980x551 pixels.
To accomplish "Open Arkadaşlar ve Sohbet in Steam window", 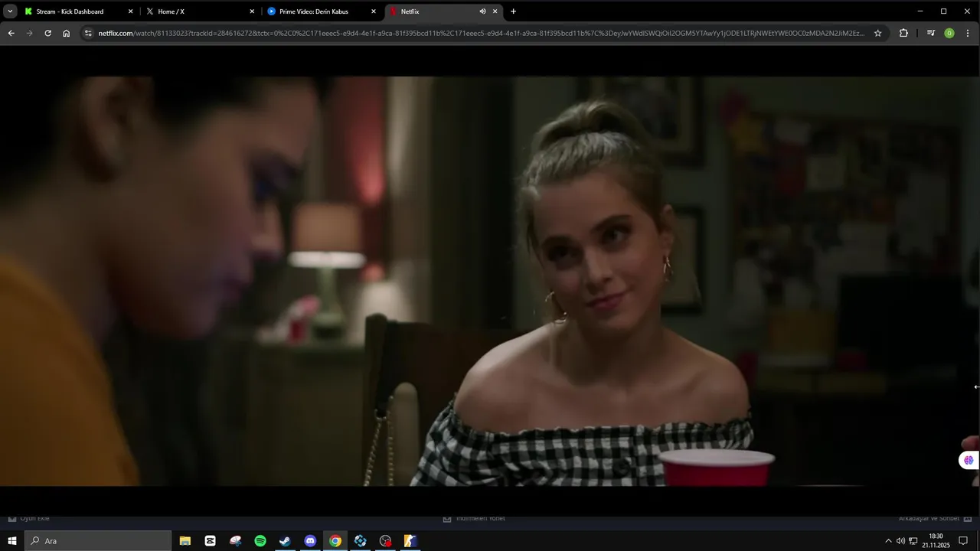I will (934, 519).
